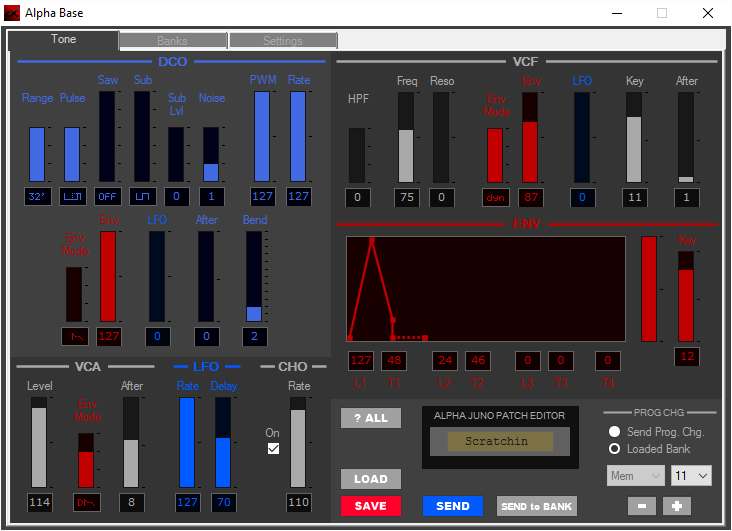Click the envelope T1 value 48
Image resolution: width=732 pixels, height=531 pixels.
point(394,361)
